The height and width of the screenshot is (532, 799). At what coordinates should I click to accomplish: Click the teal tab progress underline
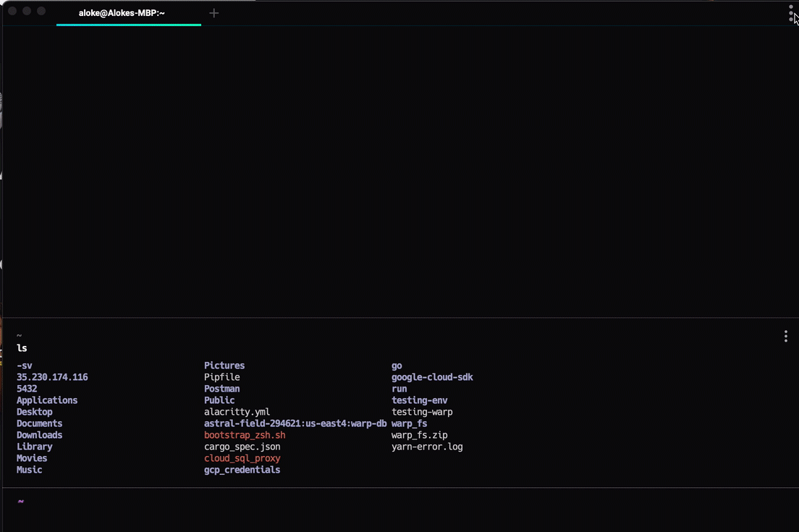(127, 24)
